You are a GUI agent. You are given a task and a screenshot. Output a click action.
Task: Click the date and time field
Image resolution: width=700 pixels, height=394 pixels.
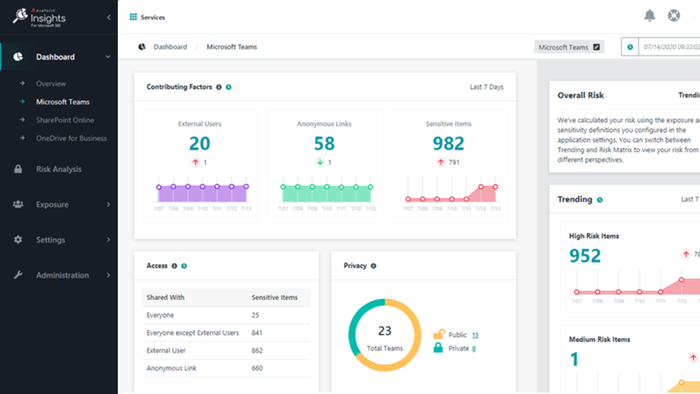point(669,47)
